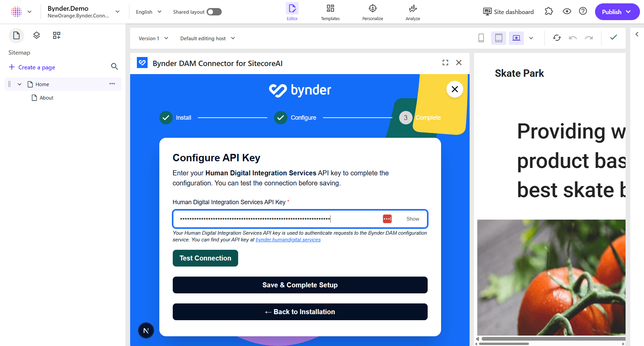Open the Personalize section
The width and height of the screenshot is (644, 346).
[372, 12]
